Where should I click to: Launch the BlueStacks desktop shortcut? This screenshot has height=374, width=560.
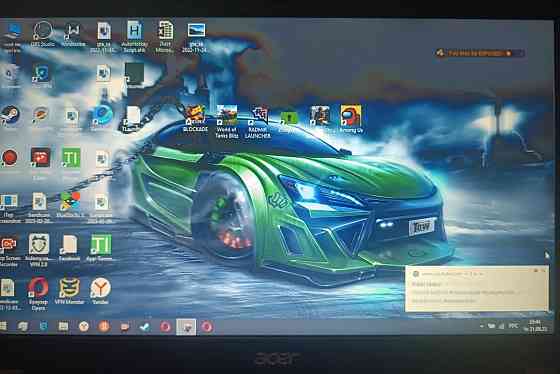(70, 205)
